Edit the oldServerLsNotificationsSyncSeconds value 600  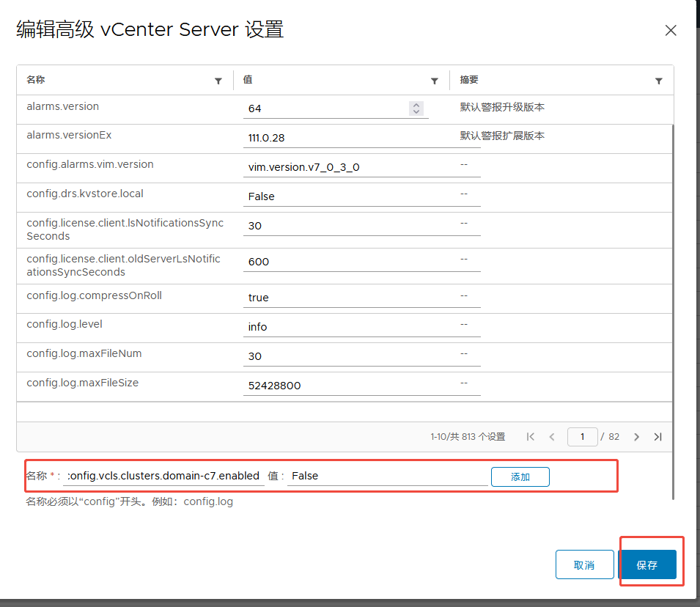[361, 262]
